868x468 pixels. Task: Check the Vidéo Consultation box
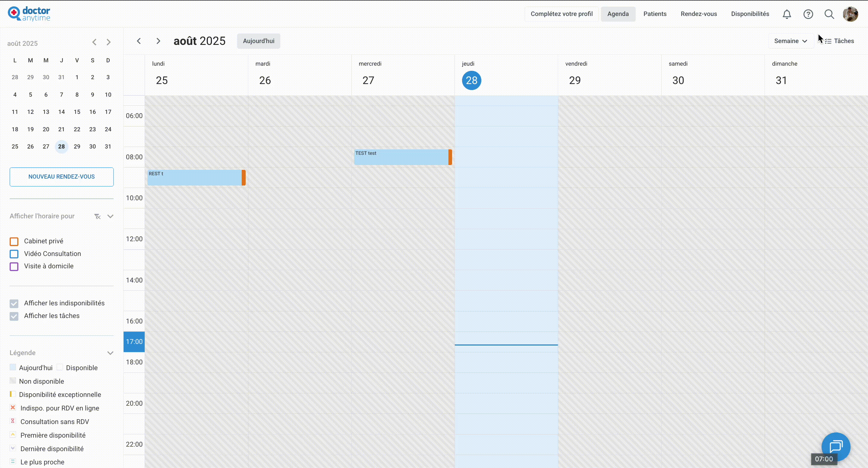click(x=14, y=254)
